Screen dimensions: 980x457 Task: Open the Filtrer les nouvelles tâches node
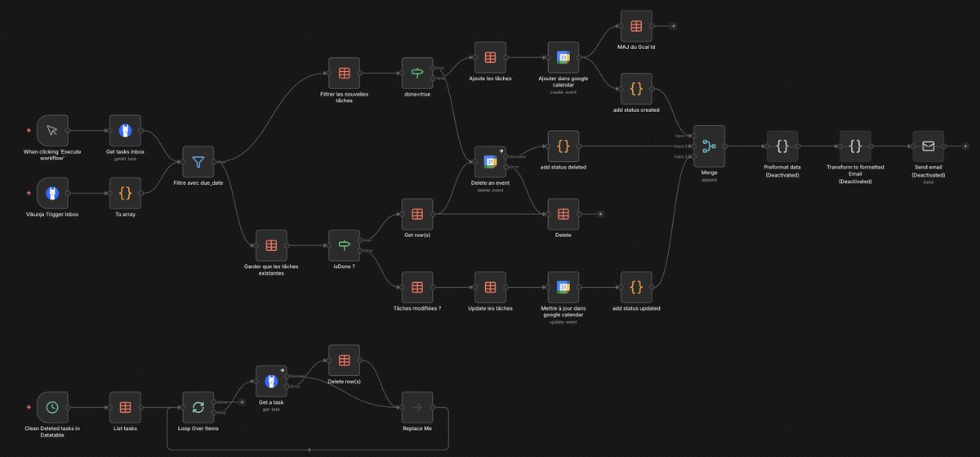[x=344, y=73]
